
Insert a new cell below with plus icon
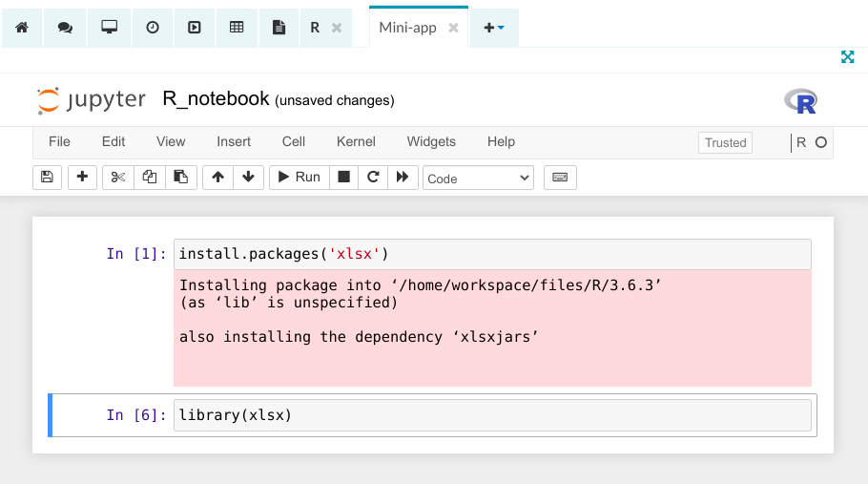click(82, 177)
